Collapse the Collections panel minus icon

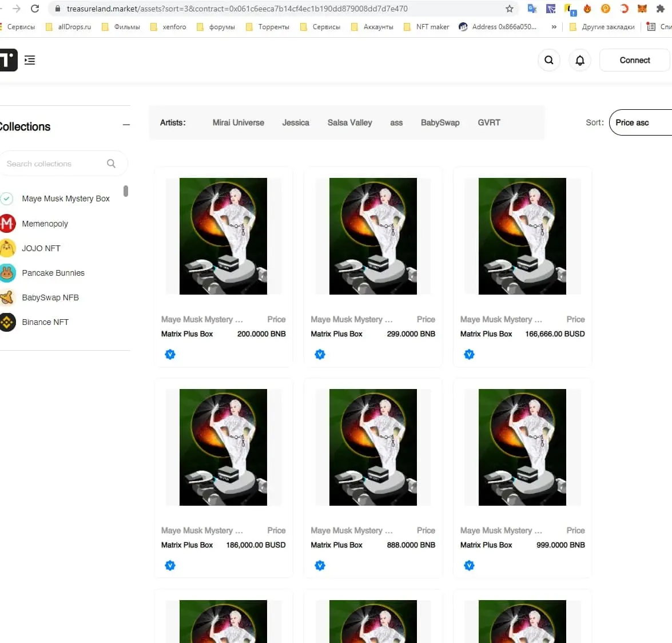tap(126, 125)
